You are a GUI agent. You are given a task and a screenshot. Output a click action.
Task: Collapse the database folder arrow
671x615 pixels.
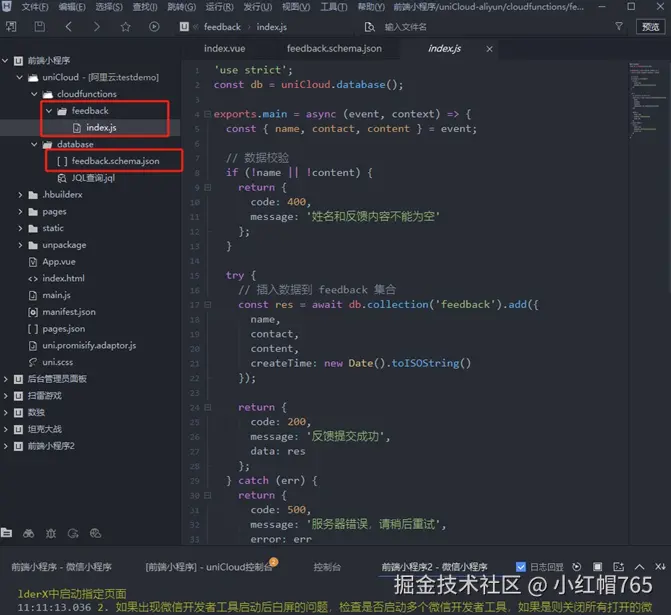pyautogui.click(x=34, y=144)
